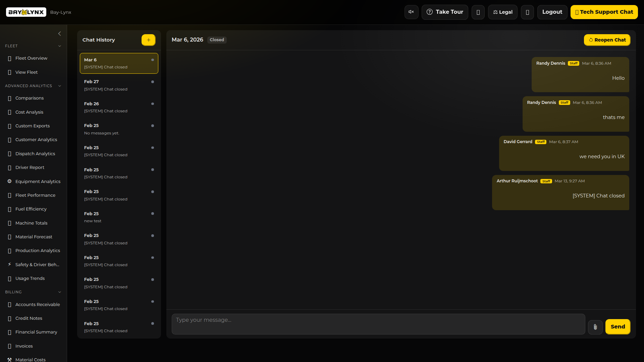The image size is (644, 362).
Task: Open the Tech Support Chat button
Action: (x=604, y=12)
